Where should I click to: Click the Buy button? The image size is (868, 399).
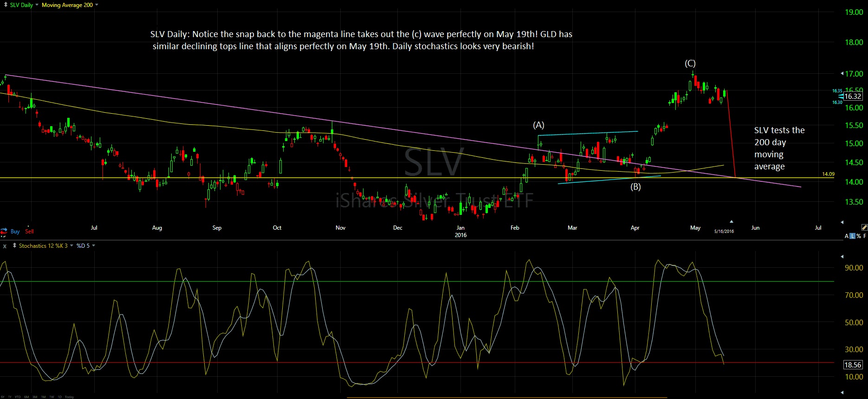[15, 232]
